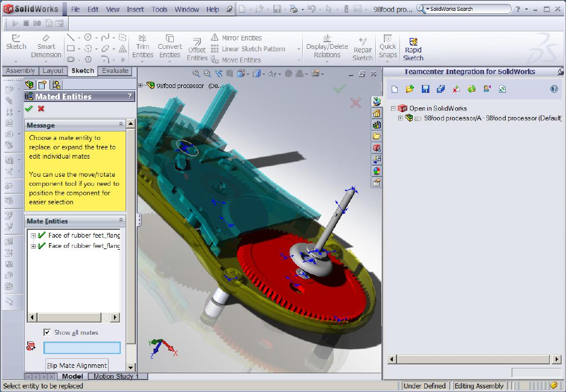Viewport: 566px width, 392px height.
Task: Open the PropertyManager tab icon
Action: coord(43,85)
